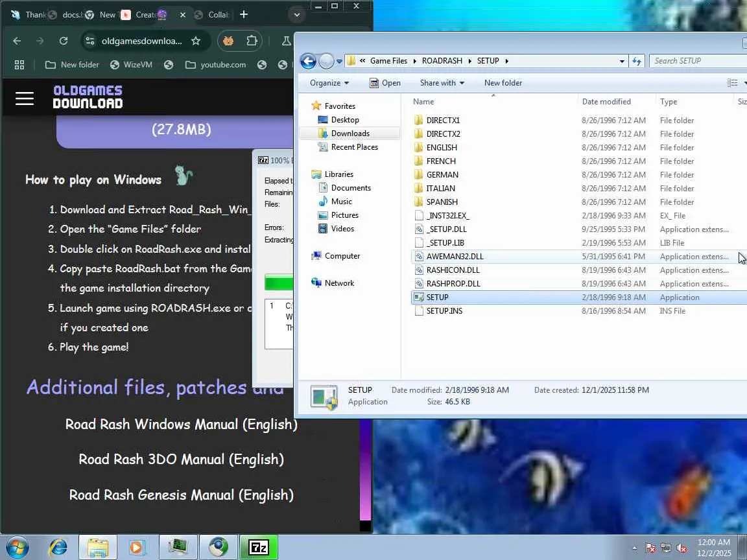Select Downloads in navigation pane
Viewport: 747px width, 560px height.
pyautogui.click(x=350, y=134)
